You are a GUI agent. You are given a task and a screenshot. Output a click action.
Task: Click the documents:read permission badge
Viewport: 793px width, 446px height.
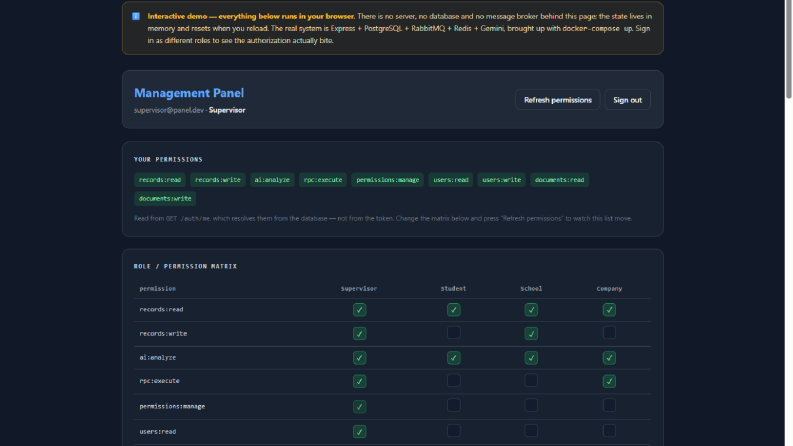point(559,180)
